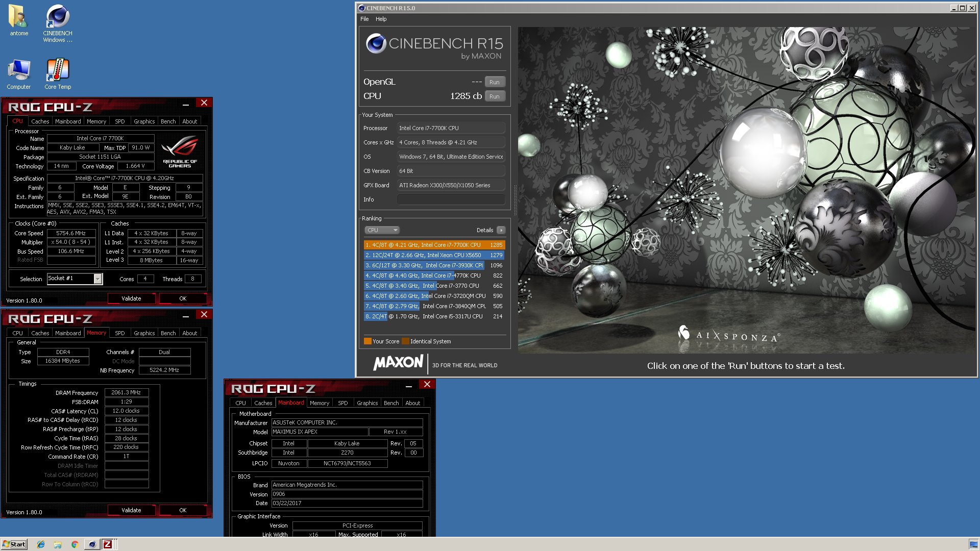The width and height of the screenshot is (980, 551).
Task: Click the Cinebench title bar app icon
Action: (x=361, y=8)
